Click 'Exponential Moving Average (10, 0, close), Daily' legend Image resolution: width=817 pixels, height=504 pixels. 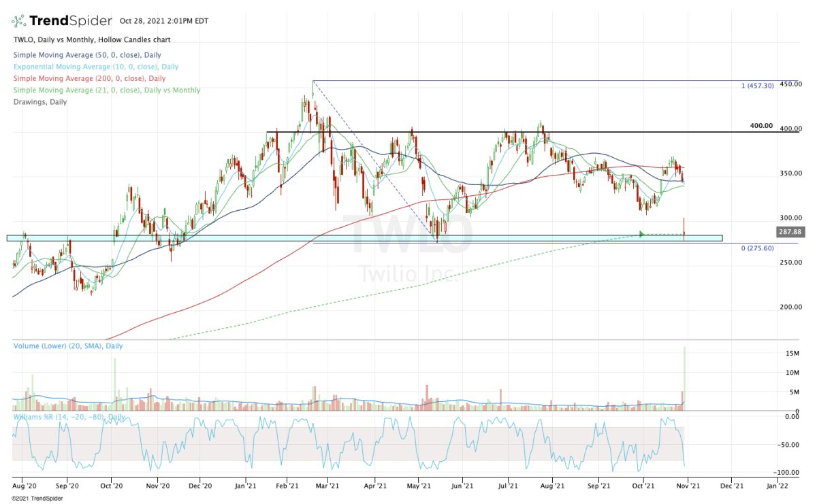pyautogui.click(x=95, y=67)
